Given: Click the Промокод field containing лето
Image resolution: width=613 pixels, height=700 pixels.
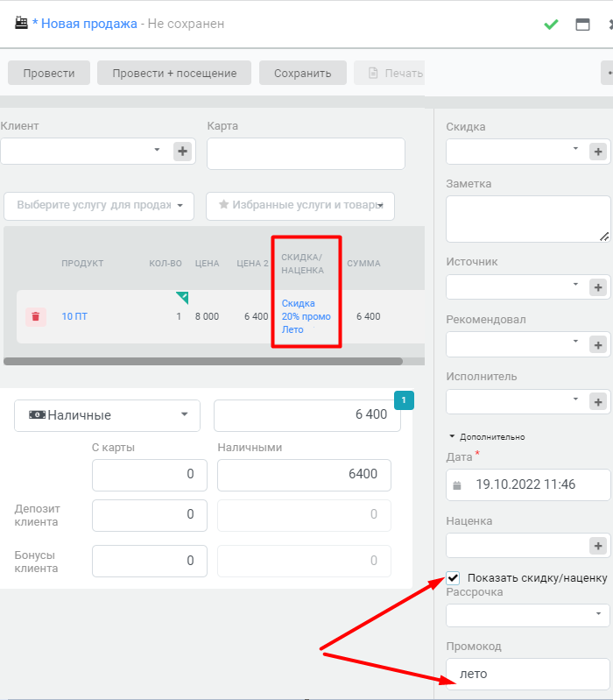Looking at the screenshot, I should coord(528,674).
